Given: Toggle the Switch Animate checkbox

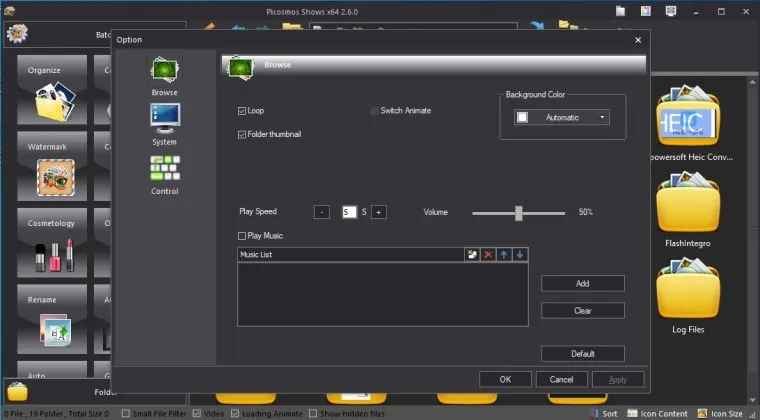Looking at the screenshot, I should pyautogui.click(x=375, y=111).
